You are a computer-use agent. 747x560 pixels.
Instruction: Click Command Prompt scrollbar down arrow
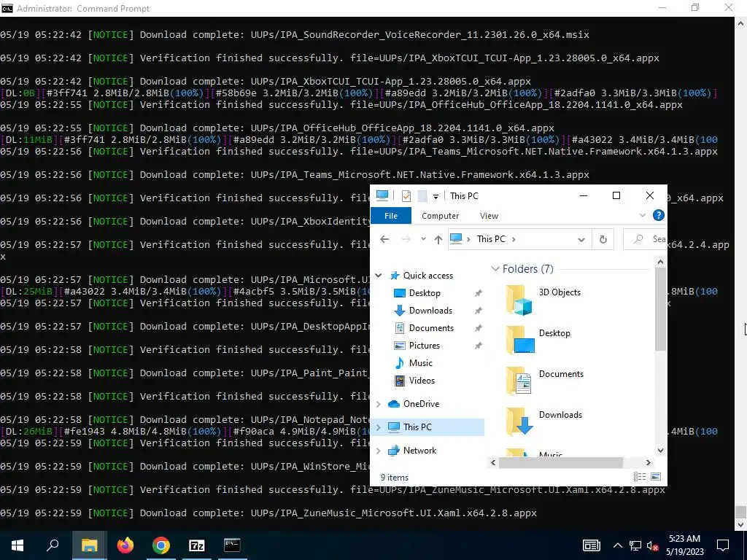741,525
